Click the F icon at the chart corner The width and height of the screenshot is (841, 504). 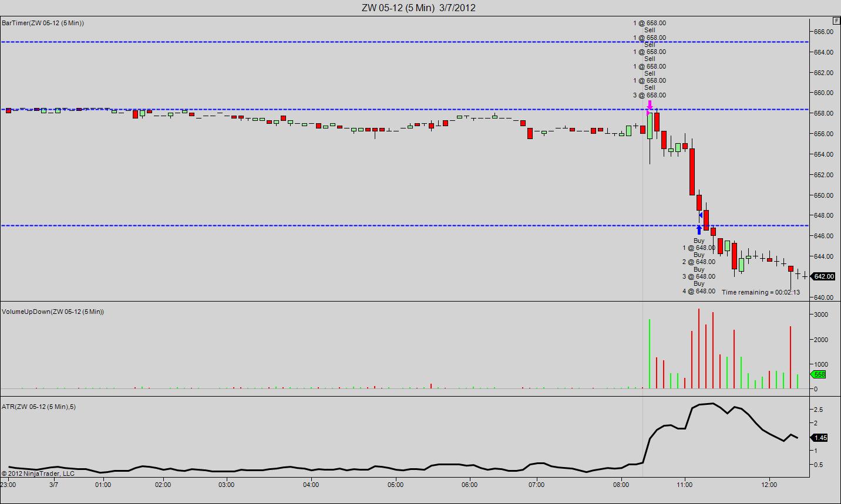[x=836, y=21]
